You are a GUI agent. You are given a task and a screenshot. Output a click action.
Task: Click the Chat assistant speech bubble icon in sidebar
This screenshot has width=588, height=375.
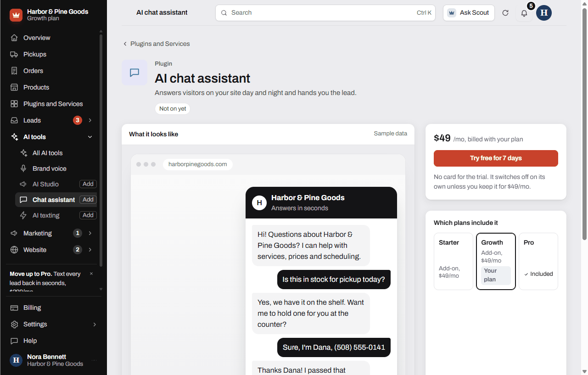(23, 200)
